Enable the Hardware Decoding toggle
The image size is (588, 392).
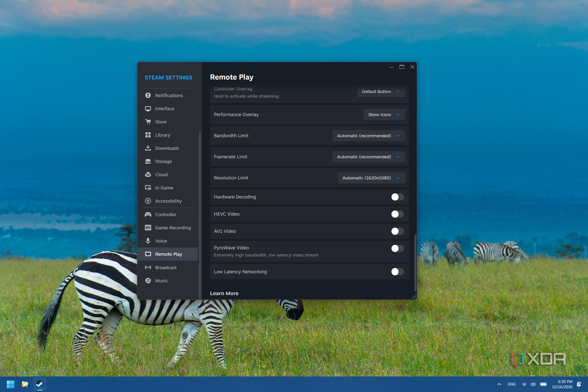(397, 197)
